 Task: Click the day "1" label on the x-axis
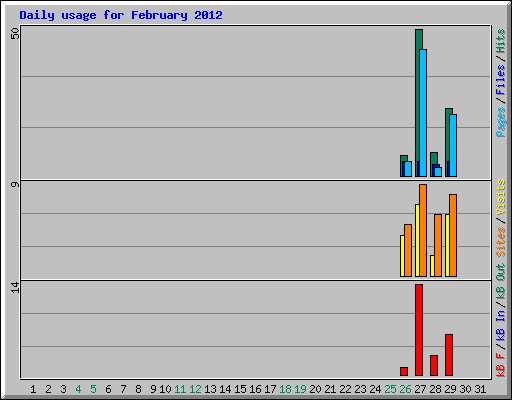tap(33, 389)
